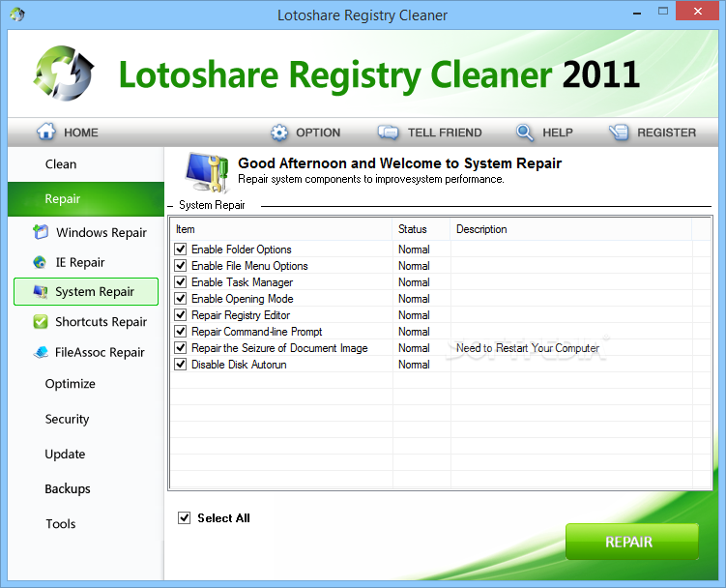726x588 pixels.
Task: Click the Lotoshare recycle arrows logo
Action: click(x=64, y=73)
